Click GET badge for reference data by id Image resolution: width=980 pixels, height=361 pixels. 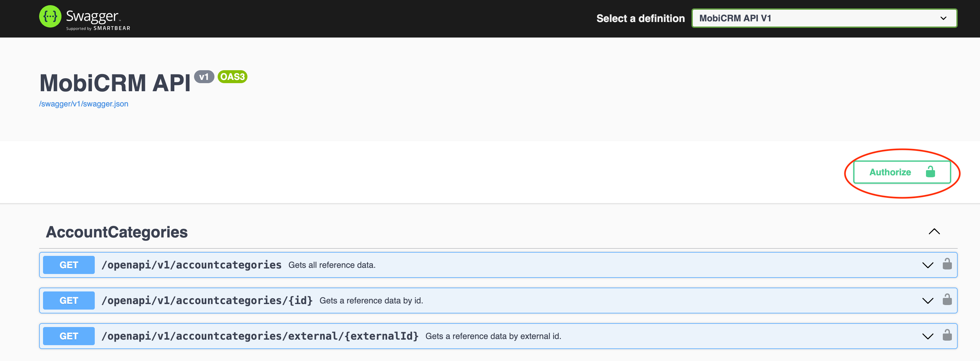coord(69,301)
